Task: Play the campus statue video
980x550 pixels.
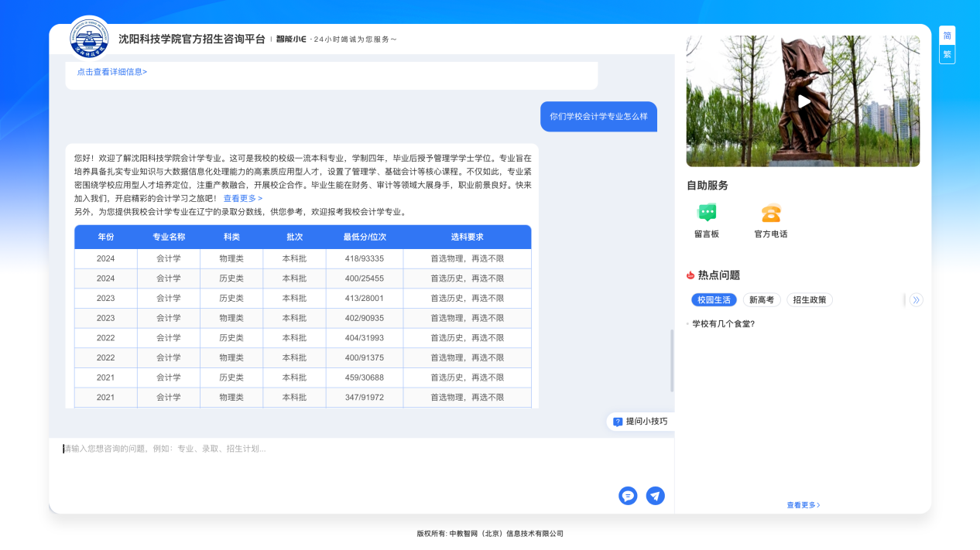Action: pyautogui.click(x=804, y=101)
